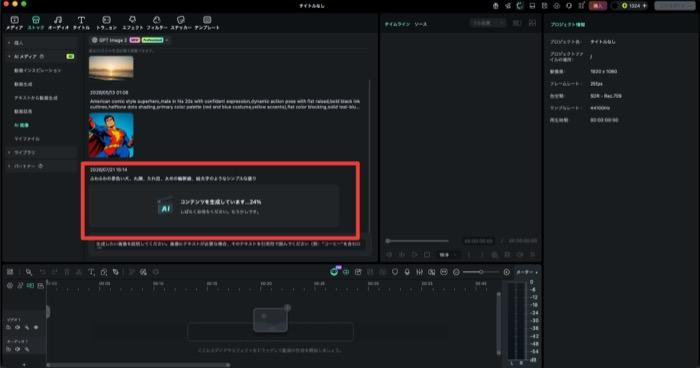
Task: Click the voiceover microphone icon
Action: [x=407, y=272]
